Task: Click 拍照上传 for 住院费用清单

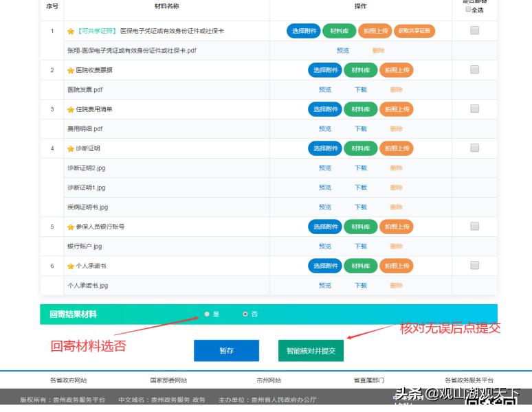Action: pyautogui.click(x=397, y=109)
